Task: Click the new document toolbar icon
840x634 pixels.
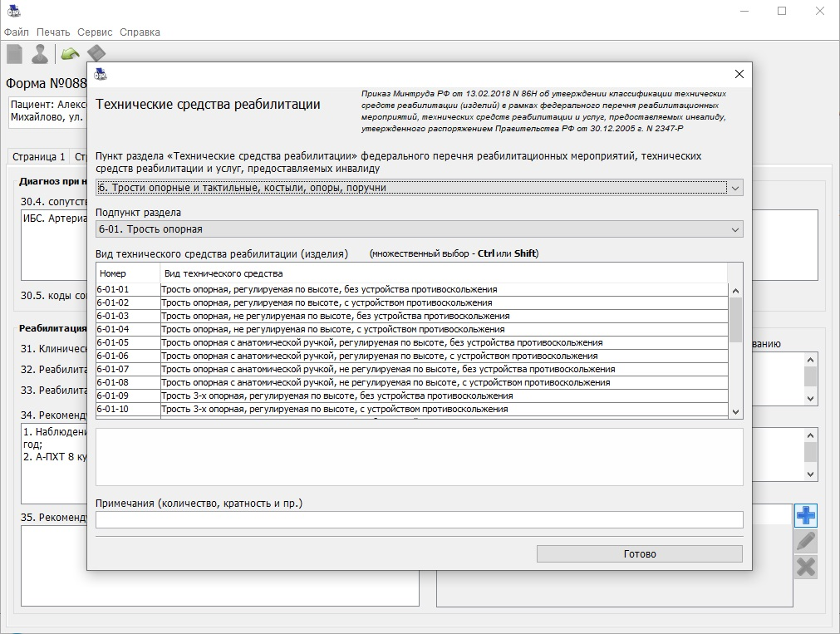Action: coord(14,54)
